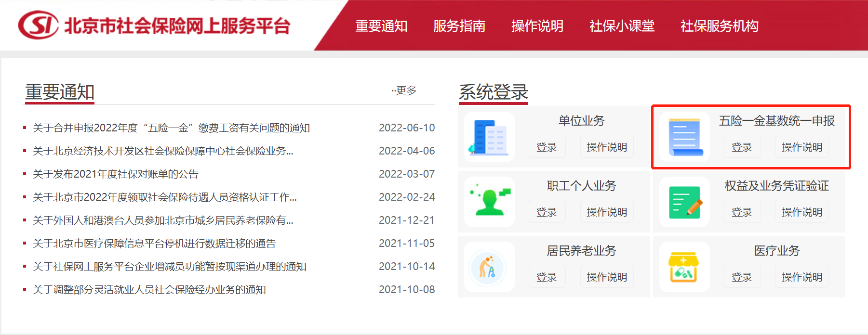Click the elderly person icon for 居民养老业务
This screenshot has height=335, width=868.
point(489,267)
